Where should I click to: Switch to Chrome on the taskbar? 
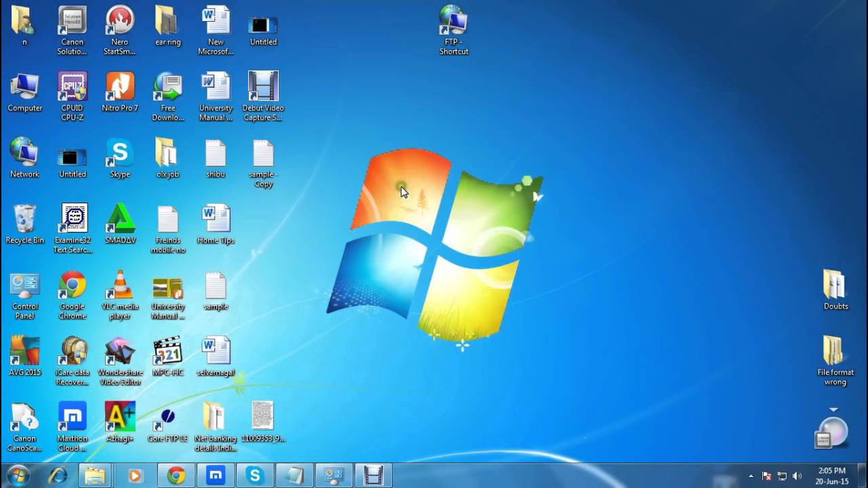pyautogui.click(x=176, y=476)
